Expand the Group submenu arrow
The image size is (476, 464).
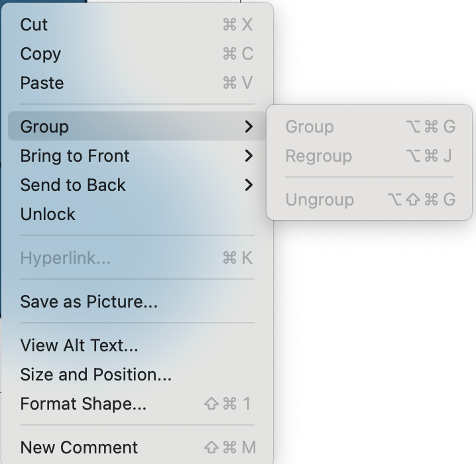(249, 127)
